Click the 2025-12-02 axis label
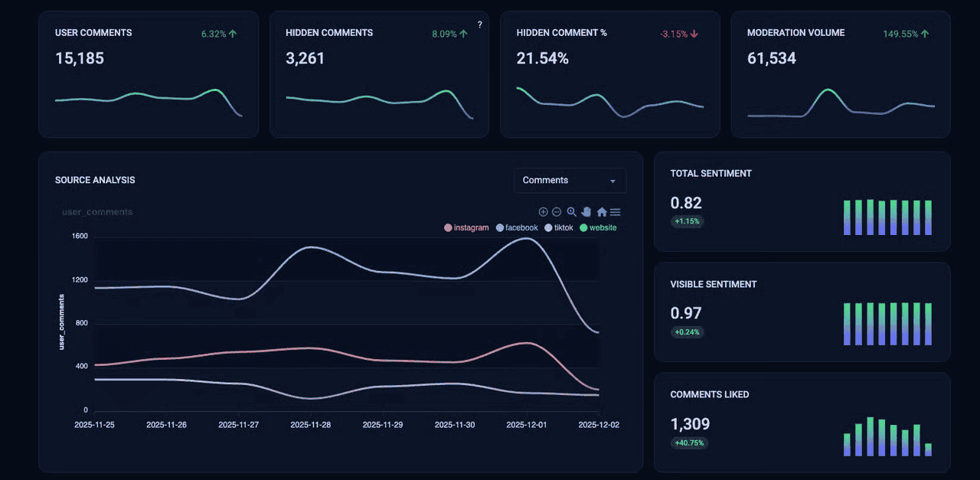Image resolution: width=980 pixels, height=480 pixels. point(599,424)
